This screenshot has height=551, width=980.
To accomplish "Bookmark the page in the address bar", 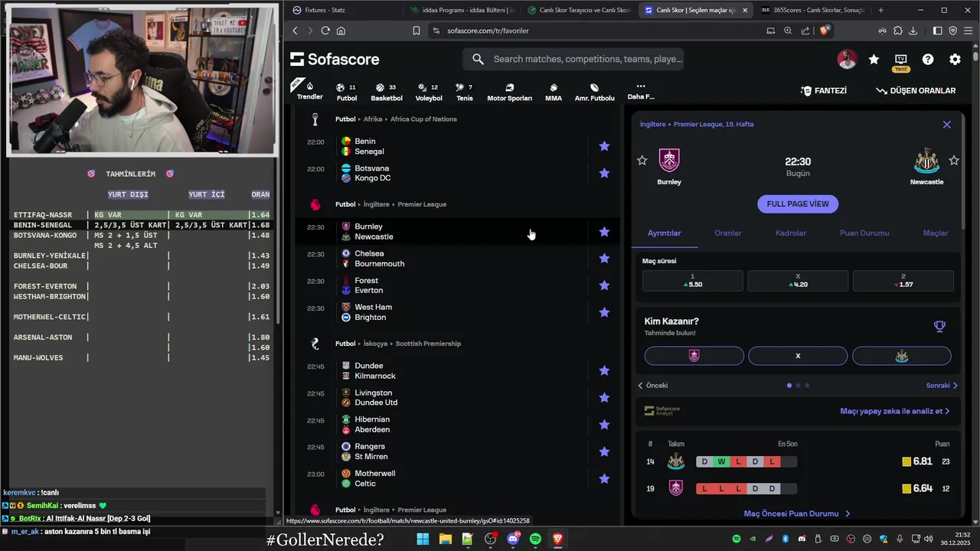I will pyautogui.click(x=416, y=31).
